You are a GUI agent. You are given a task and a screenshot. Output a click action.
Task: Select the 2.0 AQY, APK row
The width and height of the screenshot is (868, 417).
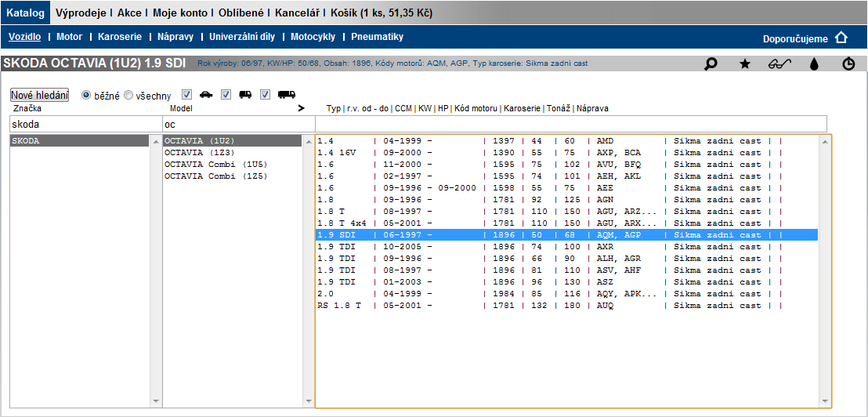pos(567,293)
